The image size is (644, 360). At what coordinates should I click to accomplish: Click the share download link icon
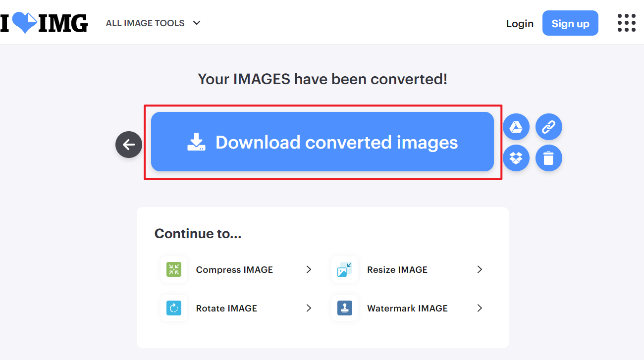point(548,127)
